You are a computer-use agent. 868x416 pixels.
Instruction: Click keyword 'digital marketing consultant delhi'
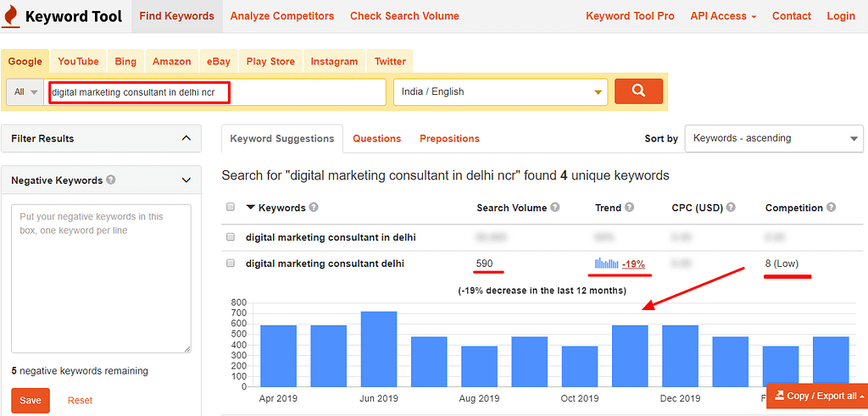[x=325, y=263]
